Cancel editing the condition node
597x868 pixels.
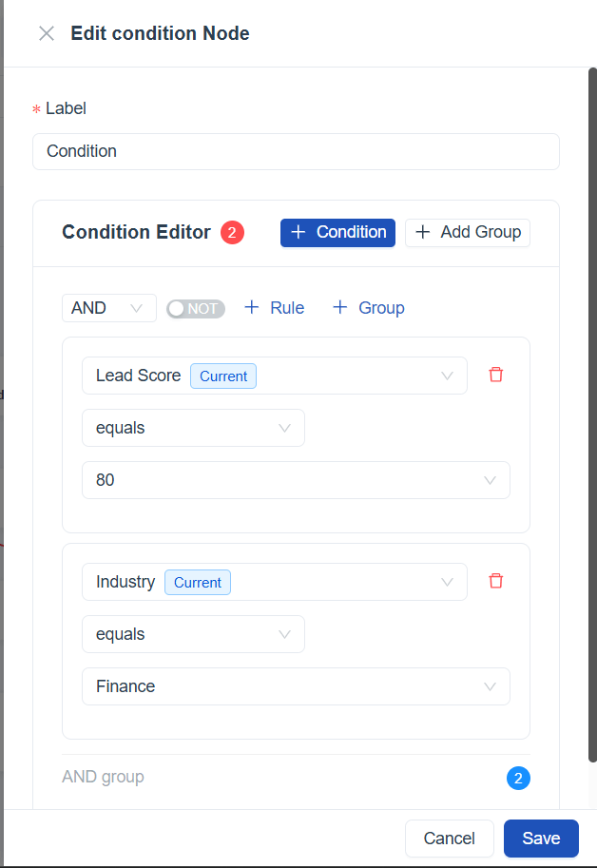tap(449, 838)
